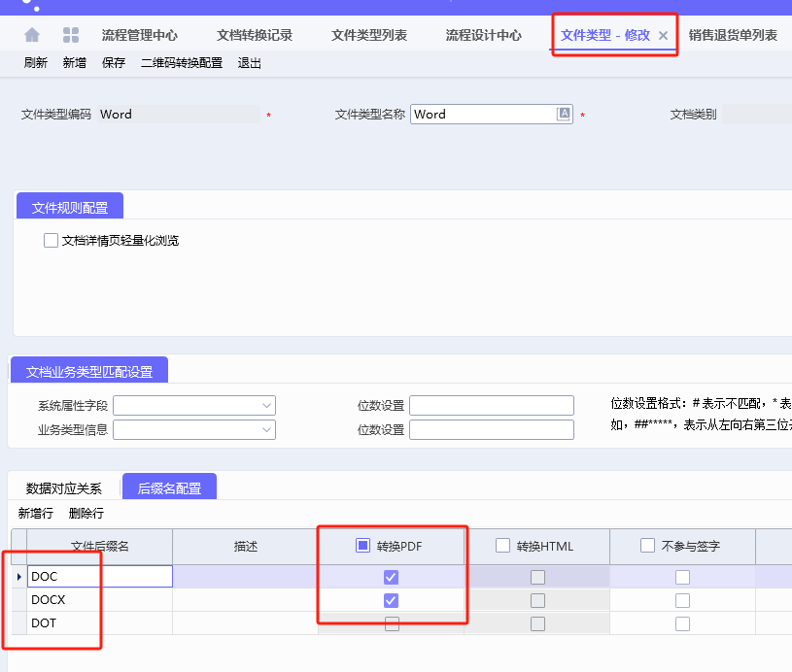Enable 文档详情页轻量化浏览 checkbox
This screenshot has height=672, width=792.
coord(50,239)
